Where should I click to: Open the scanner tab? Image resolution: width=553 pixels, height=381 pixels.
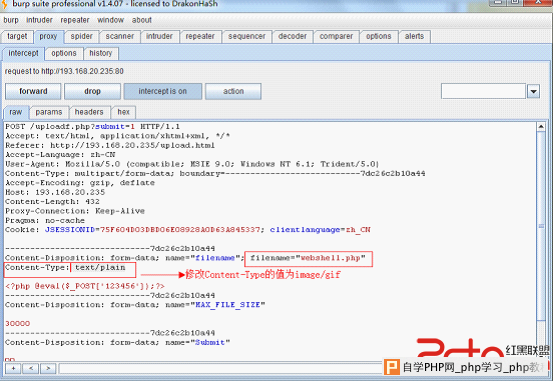click(x=120, y=36)
